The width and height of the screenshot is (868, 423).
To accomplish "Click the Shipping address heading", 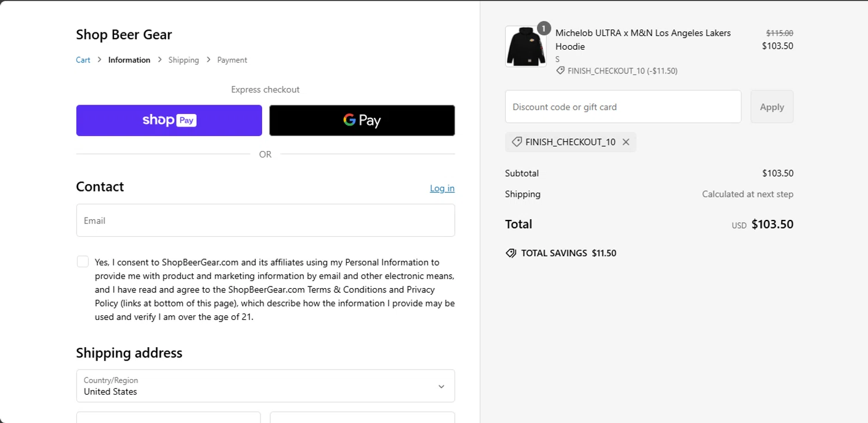I will tap(129, 353).
